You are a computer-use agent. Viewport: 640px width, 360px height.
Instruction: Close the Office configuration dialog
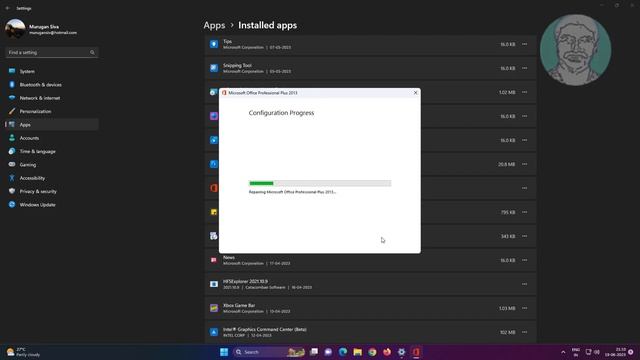click(416, 93)
